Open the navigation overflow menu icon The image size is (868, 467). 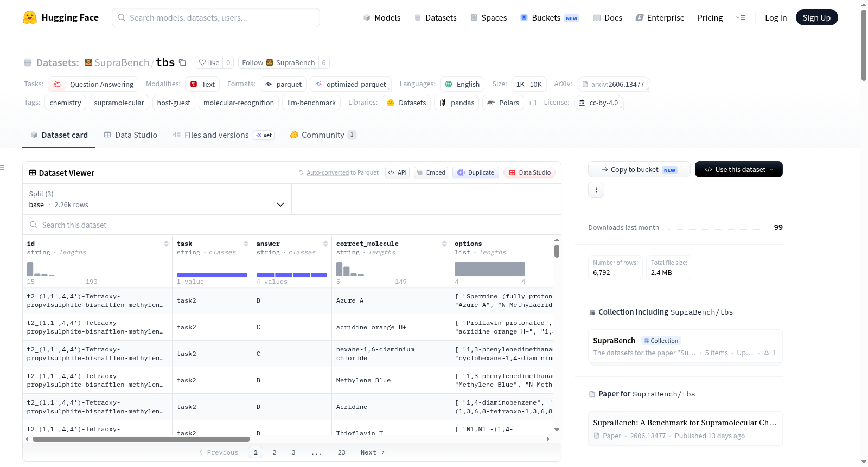coord(741,17)
